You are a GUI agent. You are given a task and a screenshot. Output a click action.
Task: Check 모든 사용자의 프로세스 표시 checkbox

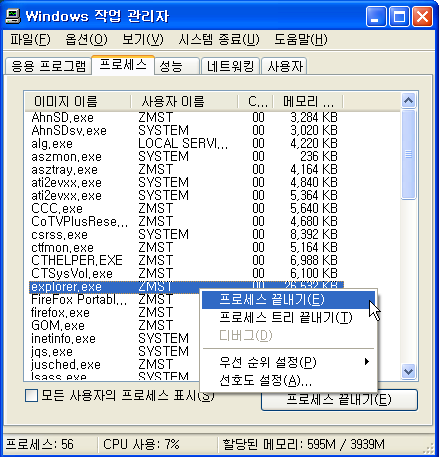coord(31,396)
